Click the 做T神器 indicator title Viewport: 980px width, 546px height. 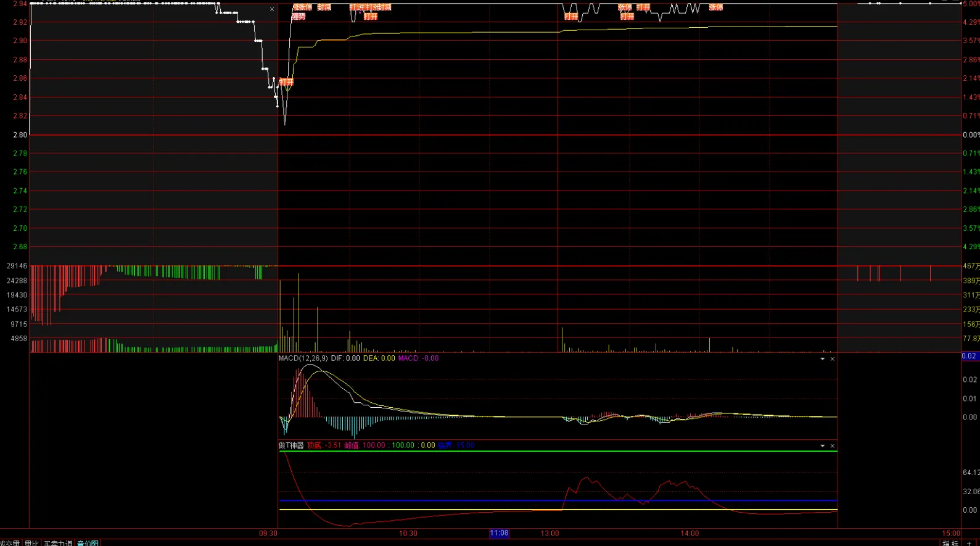(x=291, y=445)
